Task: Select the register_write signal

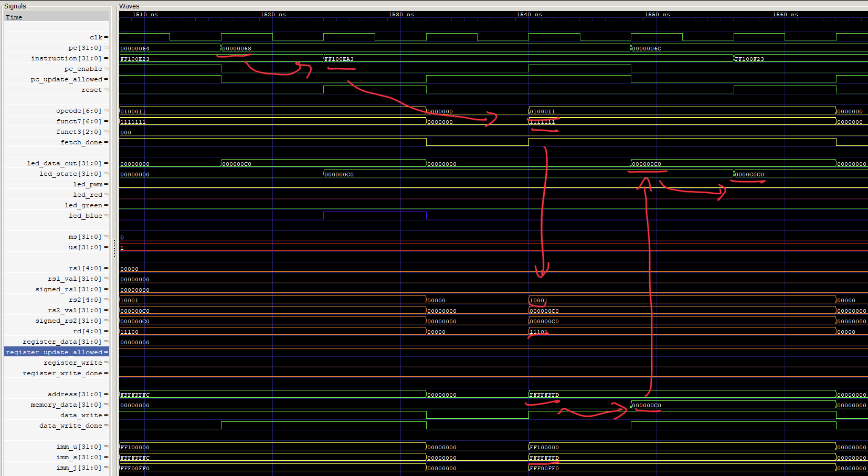Action: (x=57, y=363)
